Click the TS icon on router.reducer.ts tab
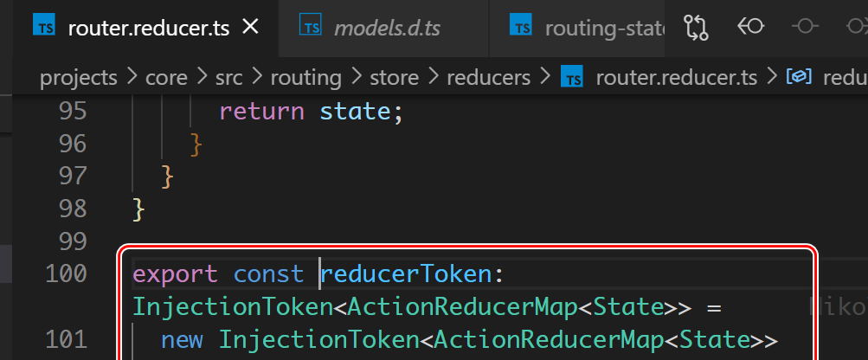868x360 pixels. 44,25
